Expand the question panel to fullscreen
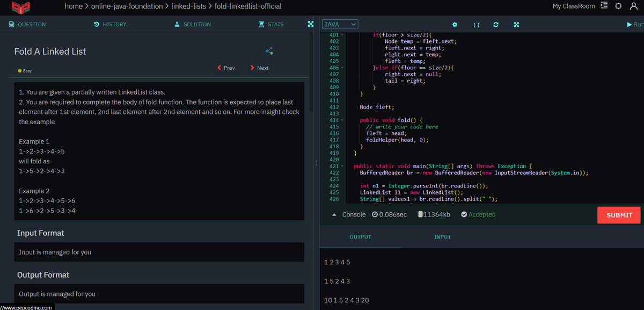The height and width of the screenshot is (310, 644). click(x=310, y=24)
